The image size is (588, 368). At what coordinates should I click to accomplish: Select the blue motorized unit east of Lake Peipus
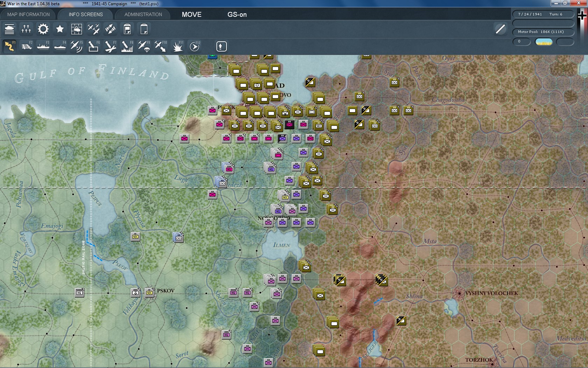pos(178,237)
